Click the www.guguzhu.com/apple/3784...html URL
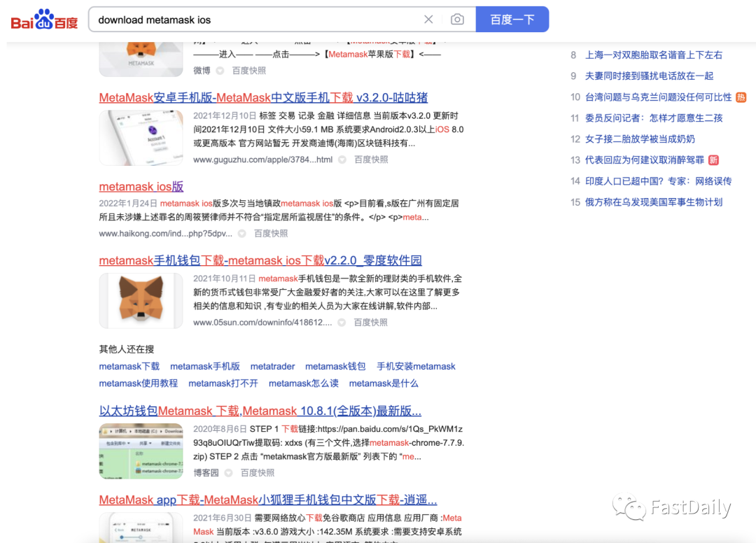This screenshot has height=543, width=756. coord(262,160)
